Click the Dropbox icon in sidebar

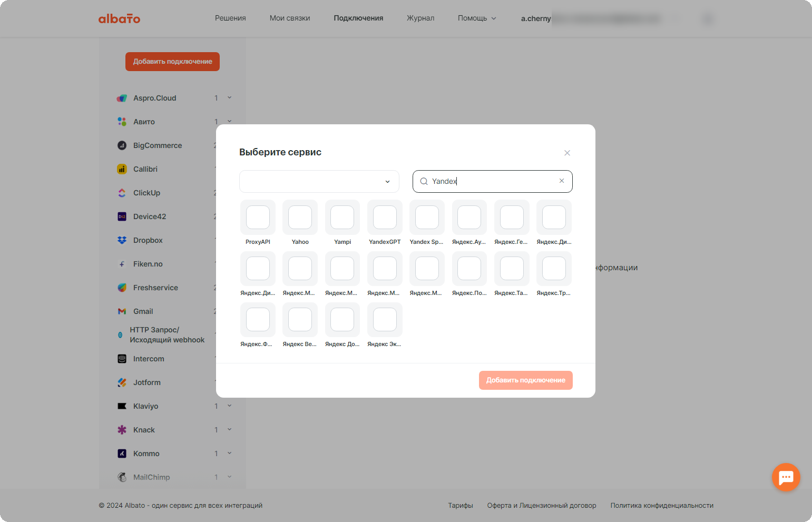tap(122, 240)
